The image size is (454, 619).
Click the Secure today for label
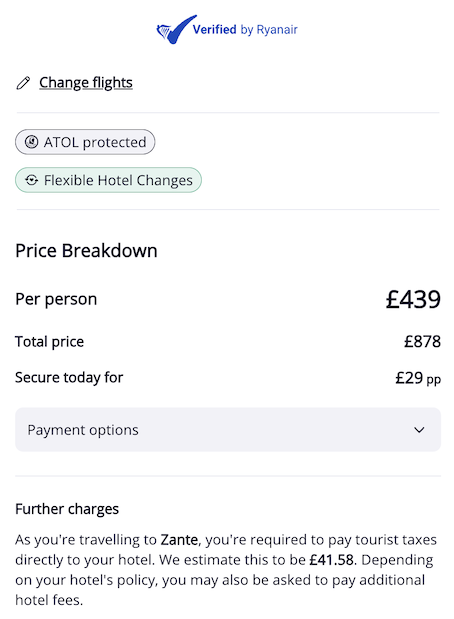point(69,378)
